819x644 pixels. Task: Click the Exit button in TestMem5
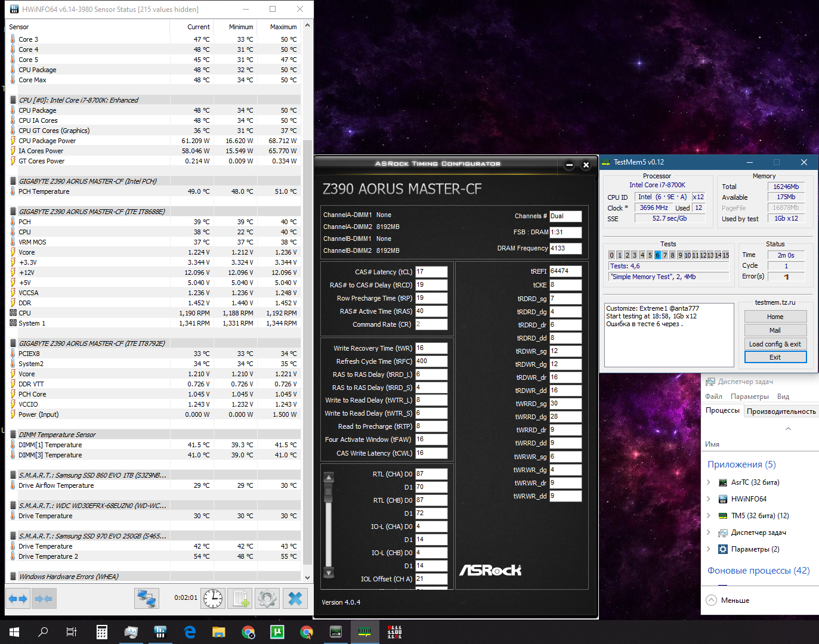[775, 357]
